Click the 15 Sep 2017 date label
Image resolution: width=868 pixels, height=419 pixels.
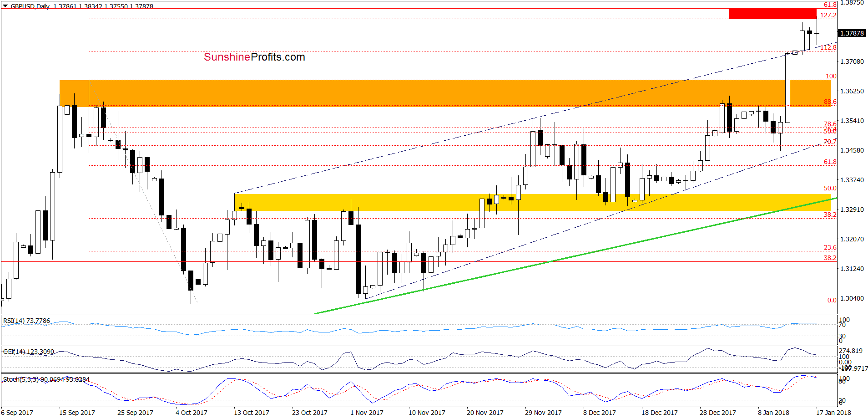point(77,413)
